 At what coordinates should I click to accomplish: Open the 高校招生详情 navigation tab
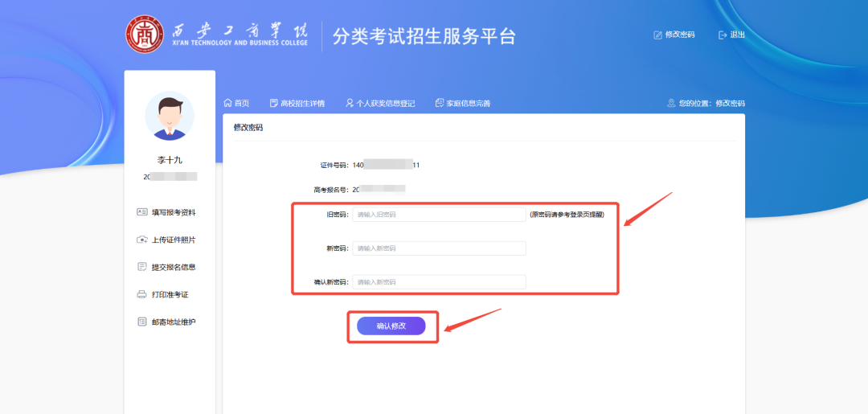click(302, 103)
